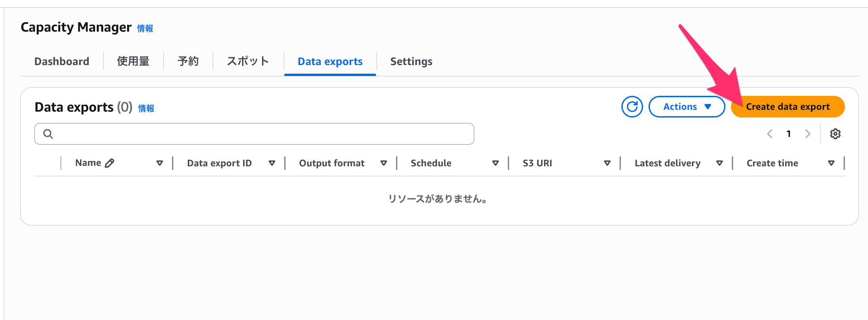Select the スポット tab
This screenshot has width=868, height=320.
pyautogui.click(x=248, y=61)
